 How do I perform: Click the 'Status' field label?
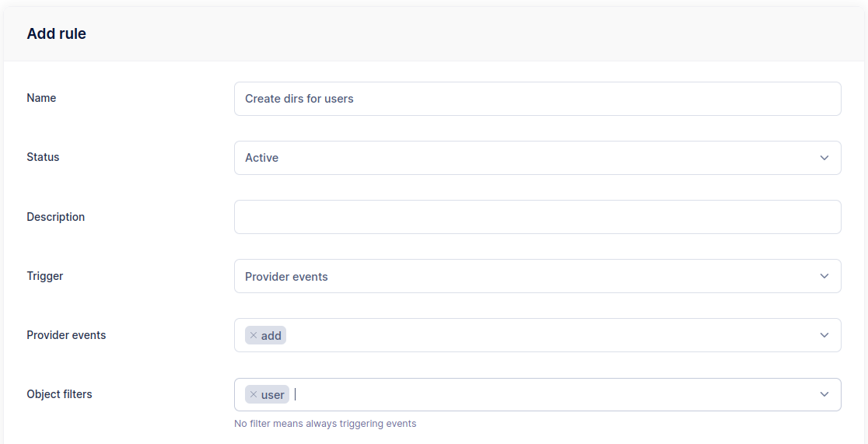(43, 157)
